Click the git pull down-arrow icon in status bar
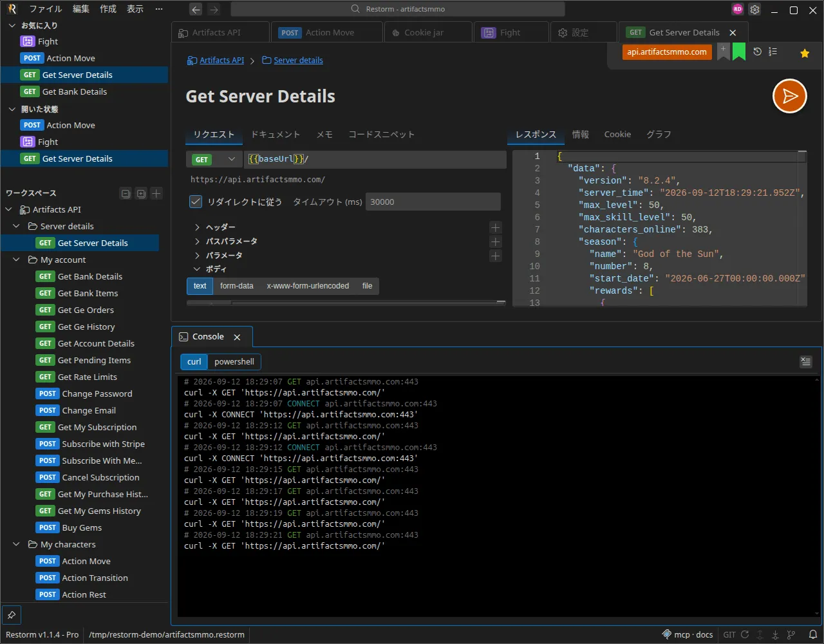824x644 pixels. 776,634
